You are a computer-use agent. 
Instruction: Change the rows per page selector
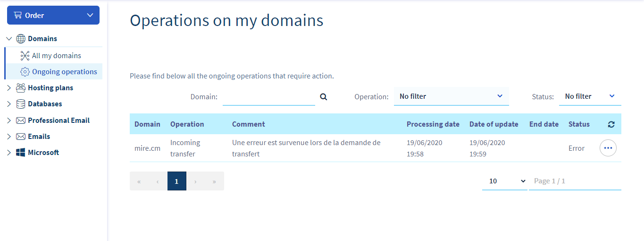(x=504, y=181)
